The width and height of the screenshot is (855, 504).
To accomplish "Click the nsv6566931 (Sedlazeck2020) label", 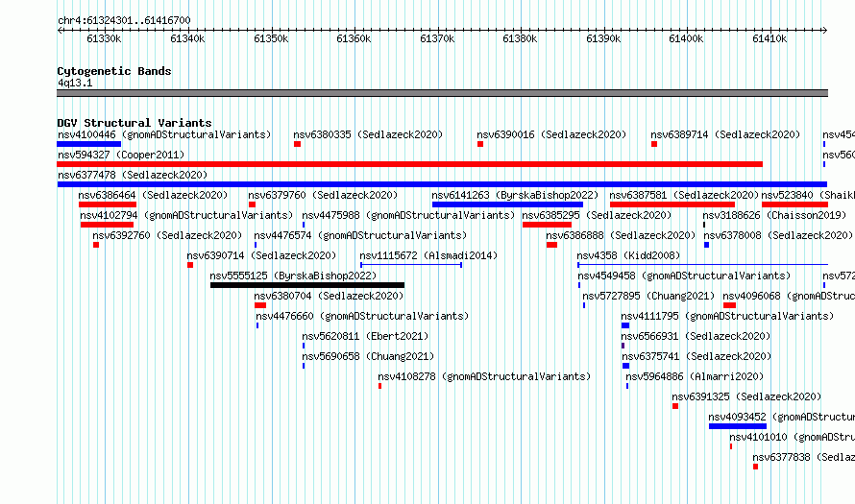I will (696, 336).
